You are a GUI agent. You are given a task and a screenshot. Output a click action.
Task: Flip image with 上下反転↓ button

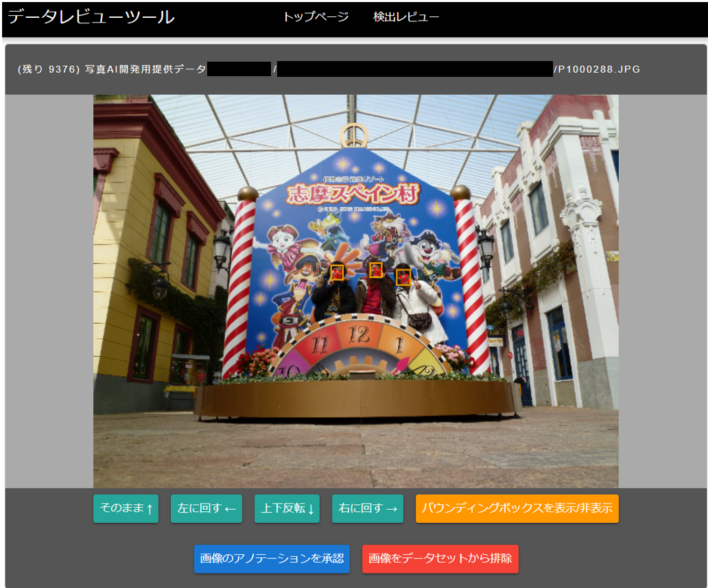(287, 508)
